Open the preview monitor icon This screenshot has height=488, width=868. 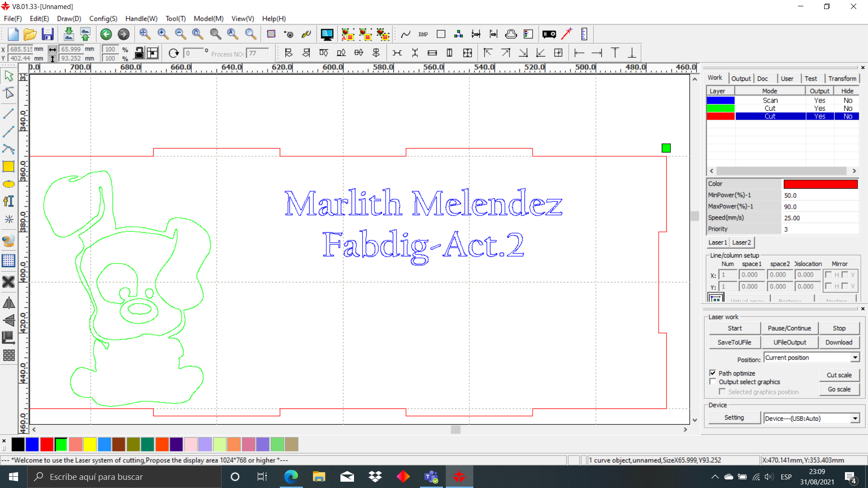coord(327,34)
